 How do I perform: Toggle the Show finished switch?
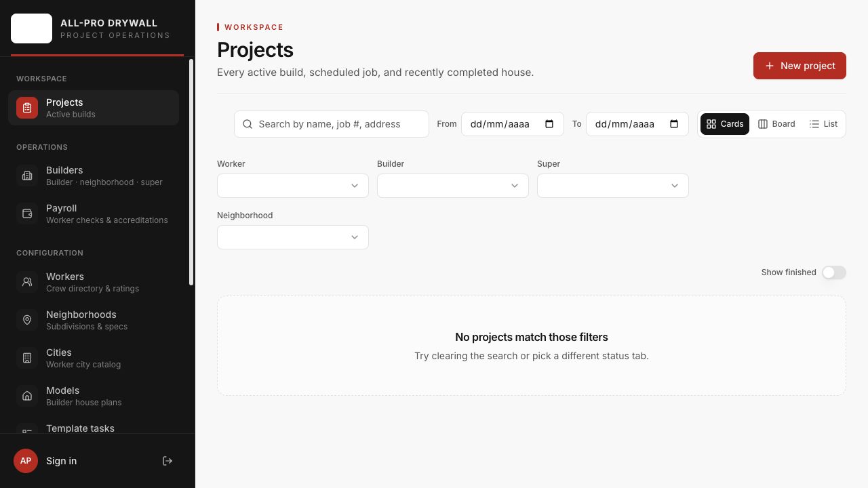tap(834, 272)
